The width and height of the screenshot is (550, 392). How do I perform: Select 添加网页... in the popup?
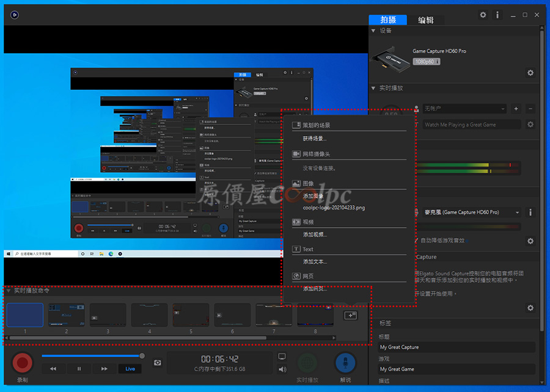coord(315,289)
